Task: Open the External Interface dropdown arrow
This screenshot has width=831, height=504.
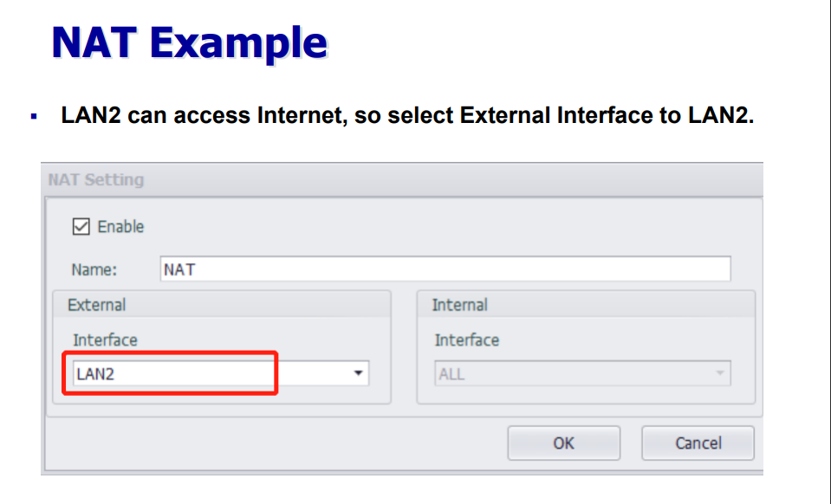Action: click(x=357, y=373)
